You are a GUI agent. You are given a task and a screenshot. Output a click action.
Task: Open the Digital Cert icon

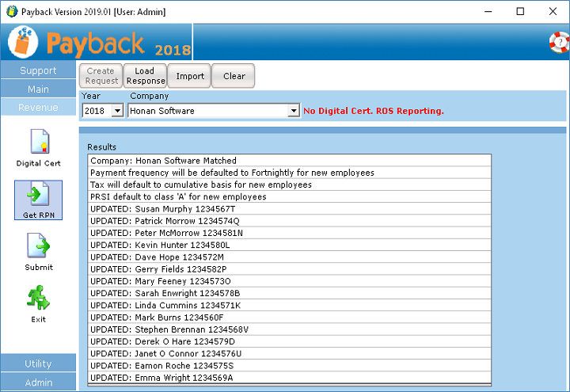click(38, 143)
